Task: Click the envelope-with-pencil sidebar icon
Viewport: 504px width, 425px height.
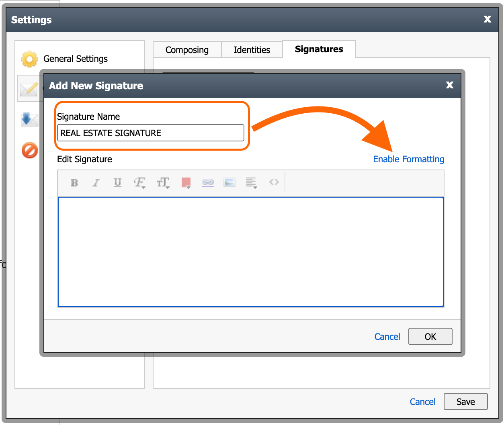Action: [29, 88]
